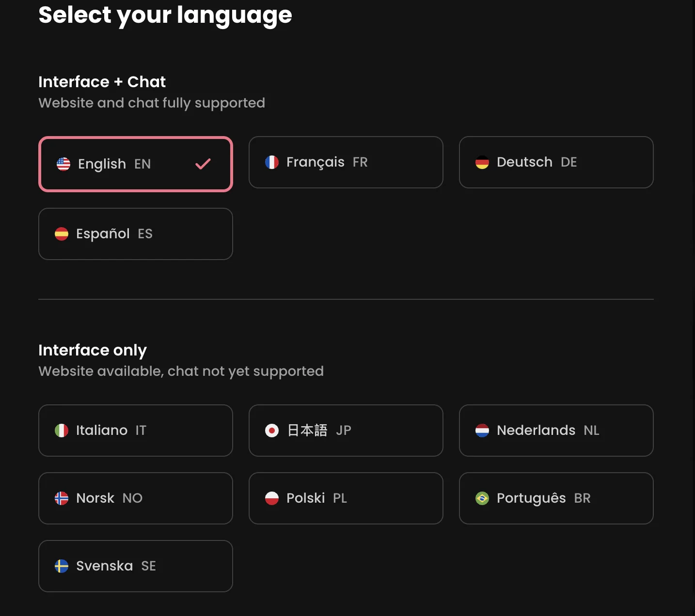Click the Spanish flag icon
695x616 pixels.
point(62,234)
